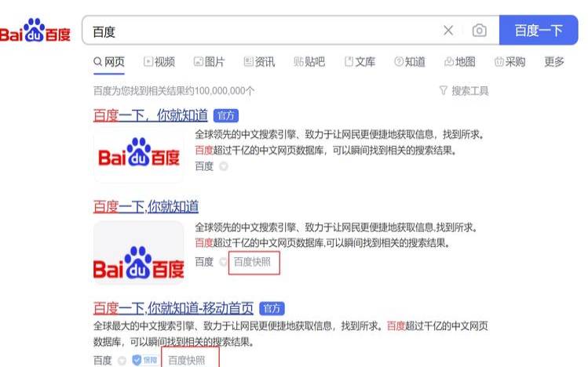Image resolution: width=588 pixels, height=367 pixels.
Task: Go to the 知道 tab
Action: tap(410, 62)
